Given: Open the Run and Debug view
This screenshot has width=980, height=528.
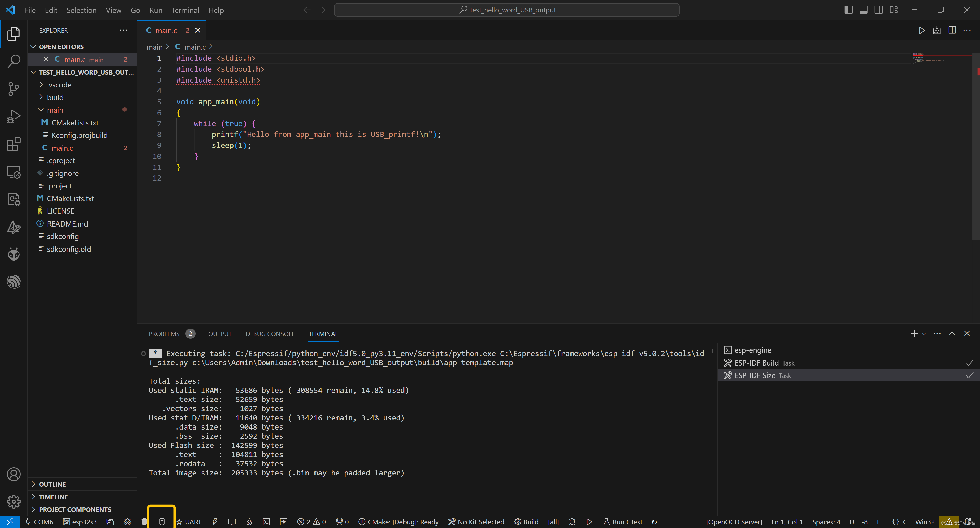Looking at the screenshot, I should [14, 117].
